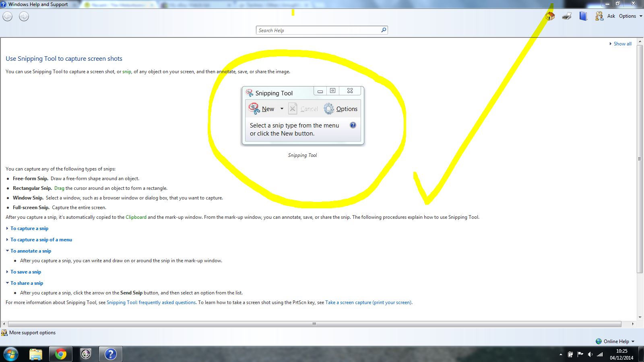
Task: Show hidden tray icons arrow
Action: coord(561,355)
